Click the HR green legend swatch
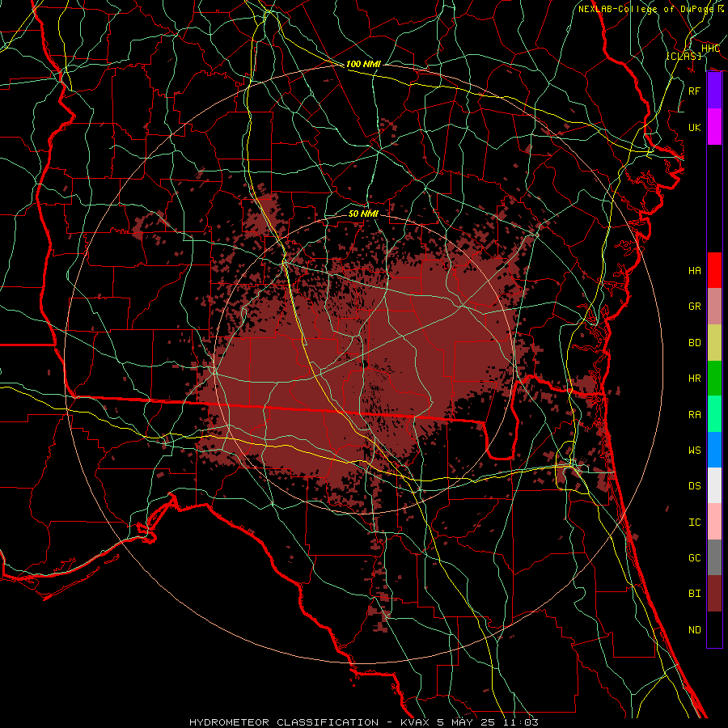This screenshot has height=728, width=728. point(714,378)
